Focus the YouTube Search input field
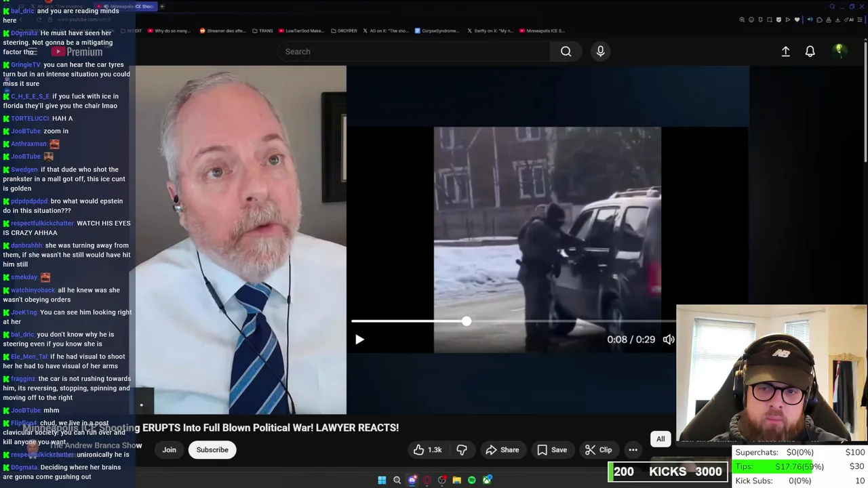The width and height of the screenshot is (868, 488). point(414,52)
